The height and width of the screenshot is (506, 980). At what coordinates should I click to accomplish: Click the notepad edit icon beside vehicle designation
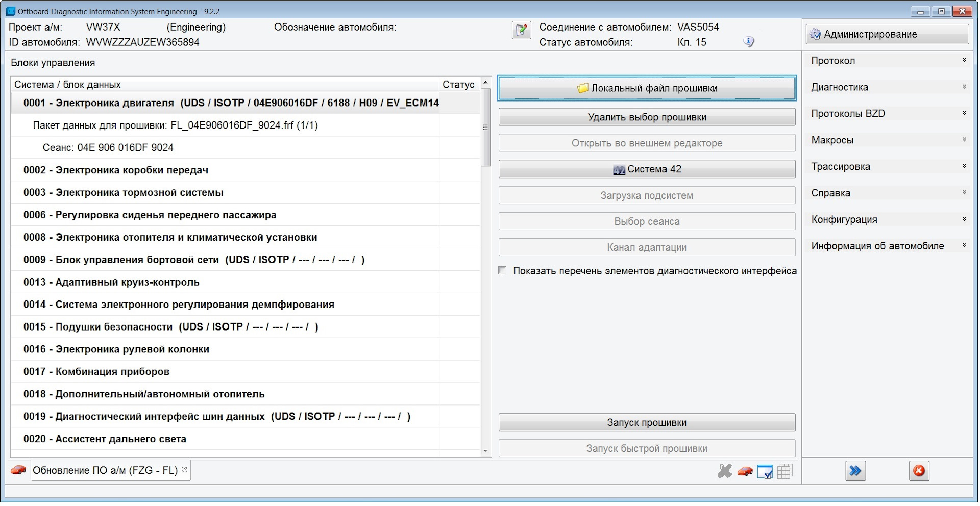(x=521, y=30)
